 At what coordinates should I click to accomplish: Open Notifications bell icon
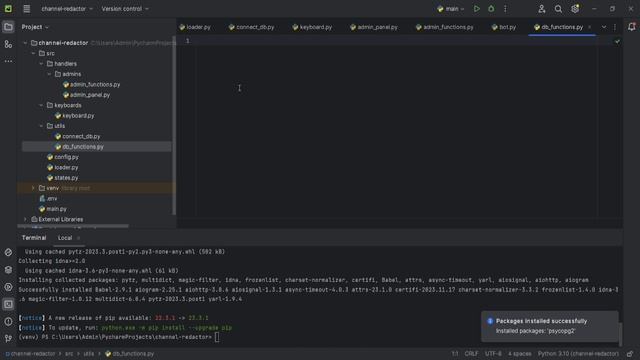(x=631, y=27)
